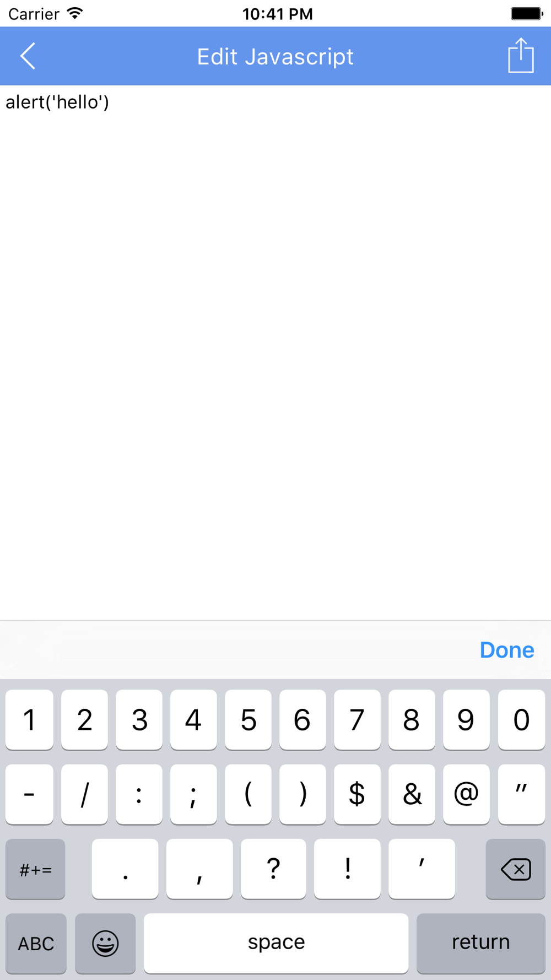551x980 pixels.
Task: Tap the double quote key
Action: (521, 794)
